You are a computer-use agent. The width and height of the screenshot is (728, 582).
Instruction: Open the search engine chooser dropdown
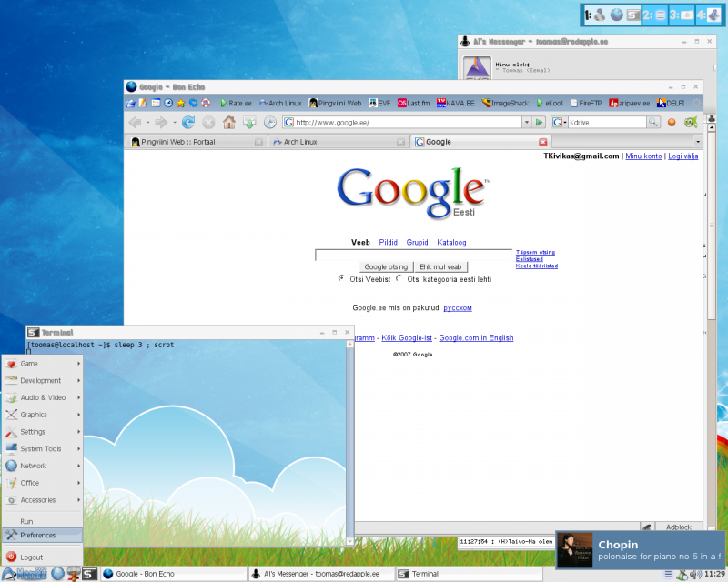pos(559,122)
